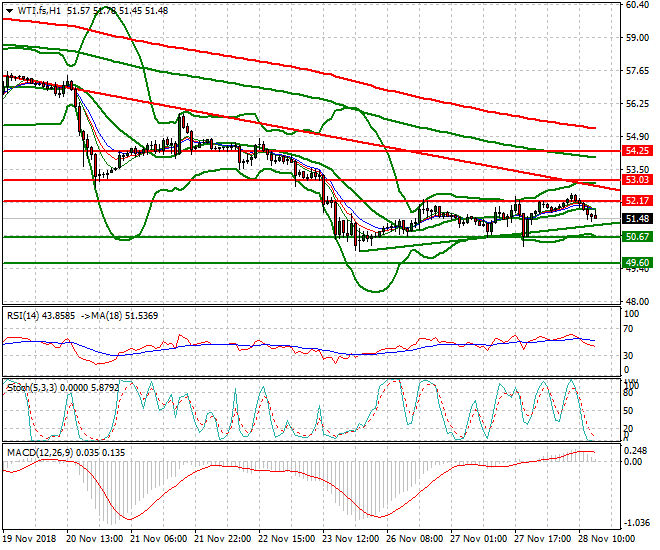The image size is (660, 550).
Task: Click the MACD scale value -1.036
Action: [635, 523]
